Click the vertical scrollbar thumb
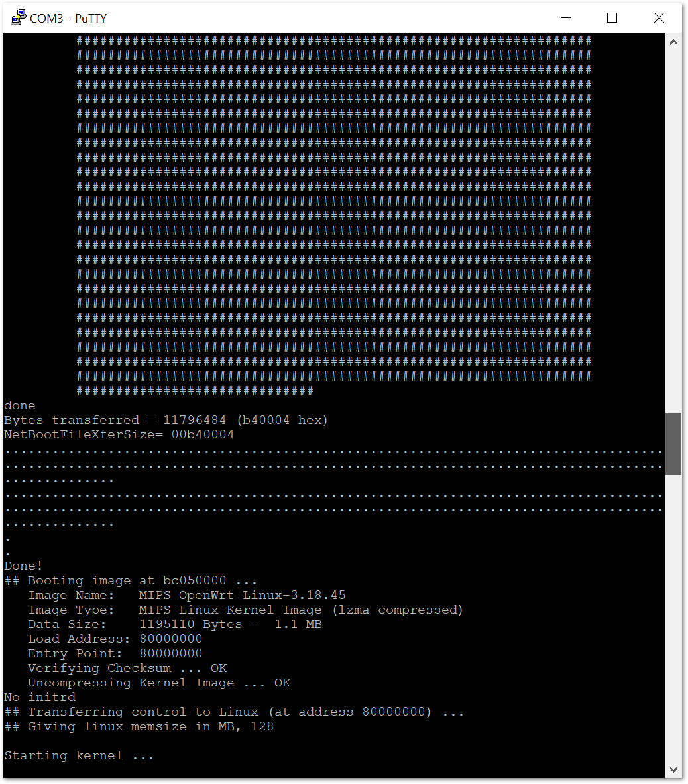The width and height of the screenshot is (688, 784). click(x=673, y=443)
